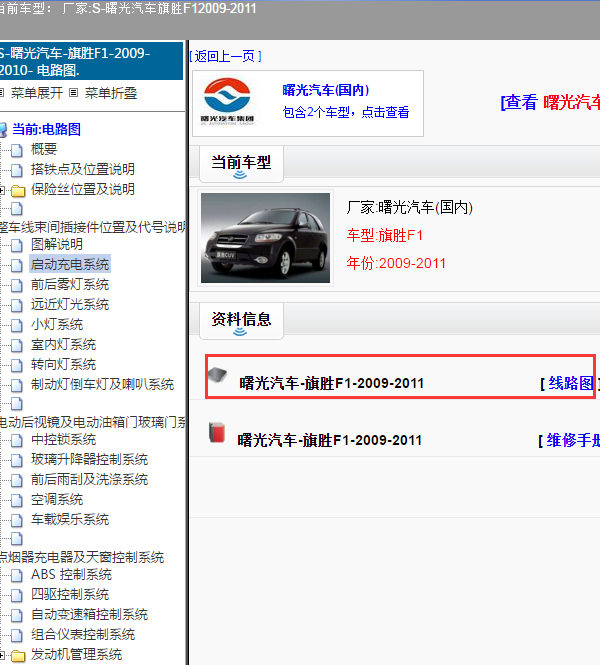This screenshot has width=600, height=665.
Task: Click the blue sidebar header 电路图 title
Action: 91,61
